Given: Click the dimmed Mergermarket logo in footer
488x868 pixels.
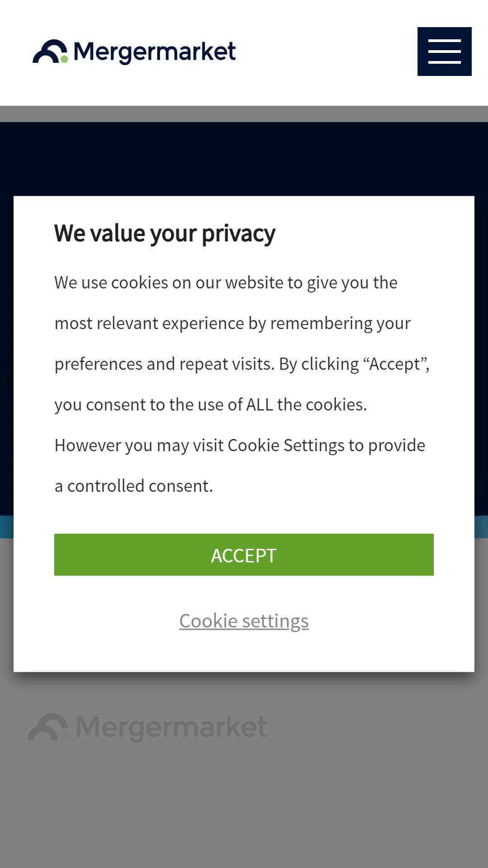Looking at the screenshot, I should (147, 727).
